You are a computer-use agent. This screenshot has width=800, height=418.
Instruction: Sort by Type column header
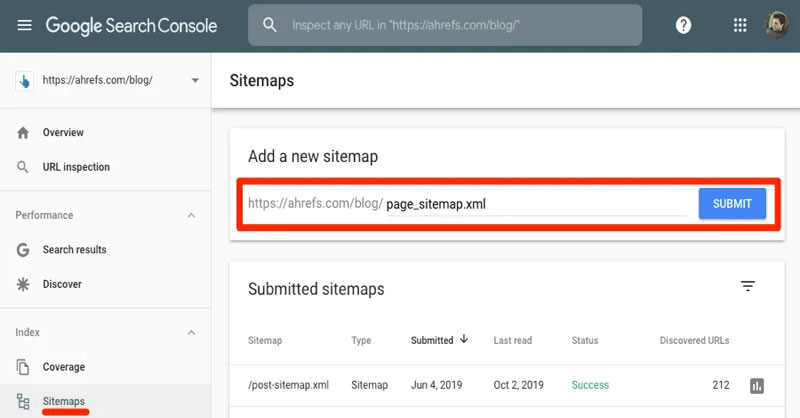coord(361,340)
